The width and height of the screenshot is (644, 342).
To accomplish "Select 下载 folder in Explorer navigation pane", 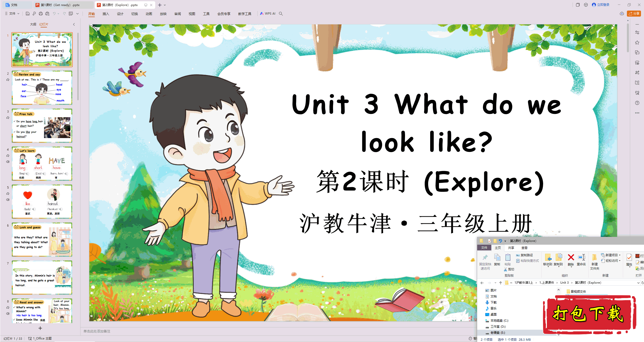I will (x=491, y=303).
